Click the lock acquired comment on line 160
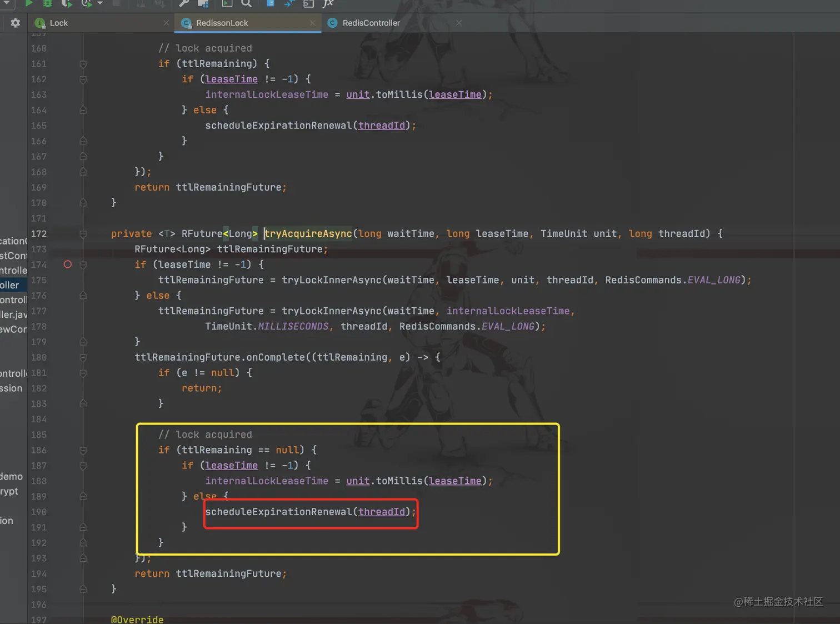This screenshot has height=624, width=840. pos(205,48)
